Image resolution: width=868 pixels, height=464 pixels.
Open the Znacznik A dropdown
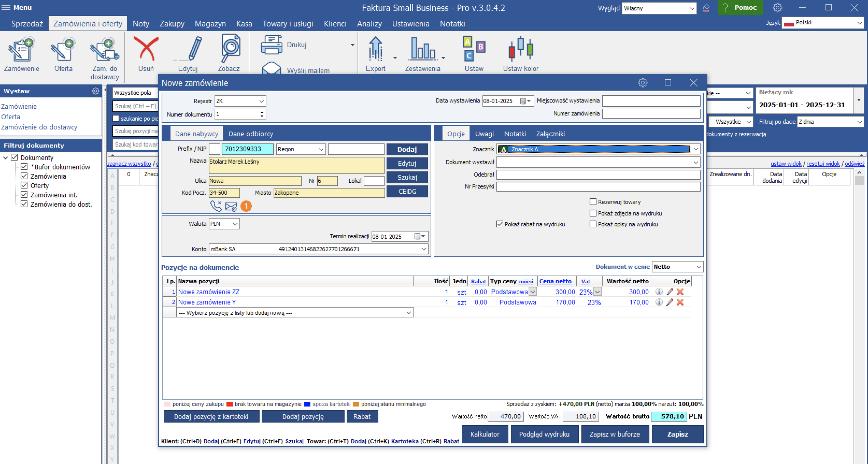pos(696,149)
